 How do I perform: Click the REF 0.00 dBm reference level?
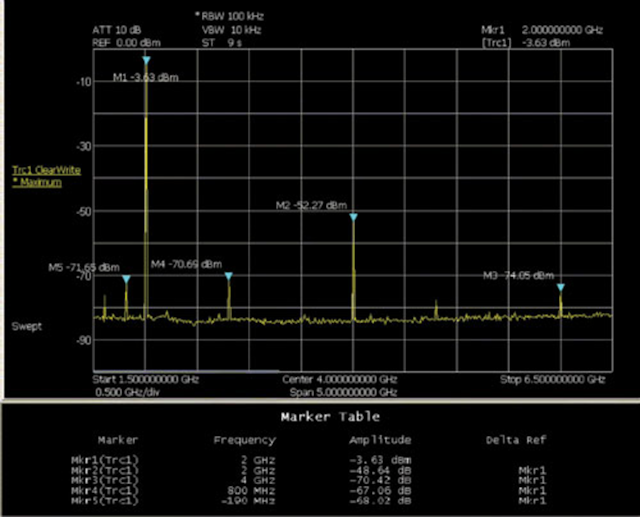tap(127, 43)
